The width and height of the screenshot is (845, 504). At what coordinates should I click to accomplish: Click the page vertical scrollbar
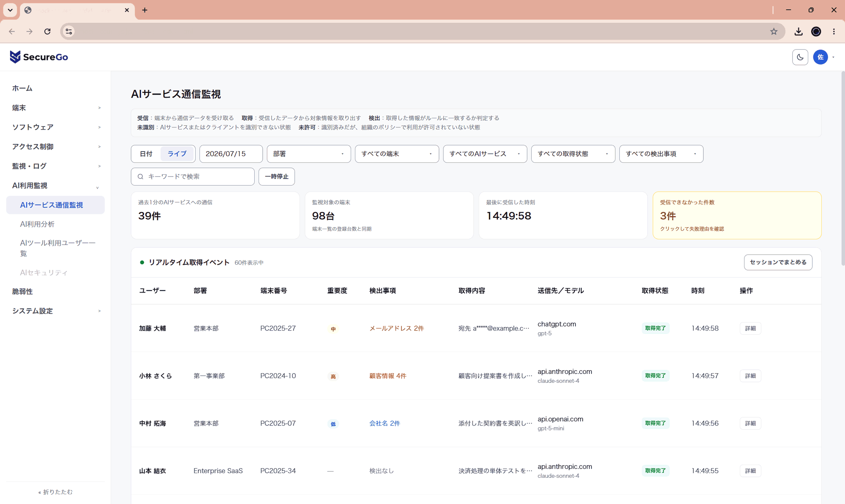click(842, 169)
